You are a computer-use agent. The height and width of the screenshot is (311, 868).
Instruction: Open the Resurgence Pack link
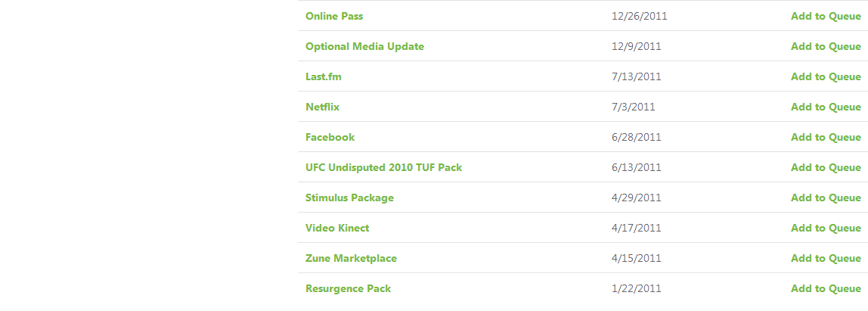(348, 288)
